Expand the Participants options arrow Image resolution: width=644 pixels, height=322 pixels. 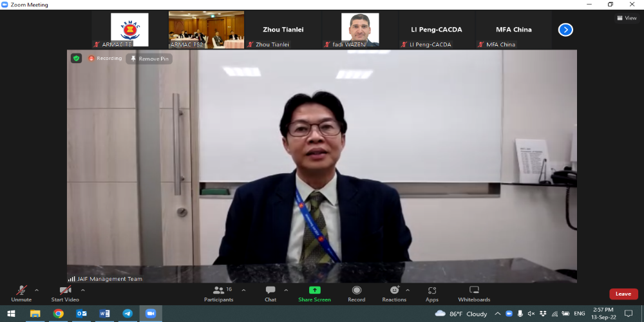[x=243, y=290]
